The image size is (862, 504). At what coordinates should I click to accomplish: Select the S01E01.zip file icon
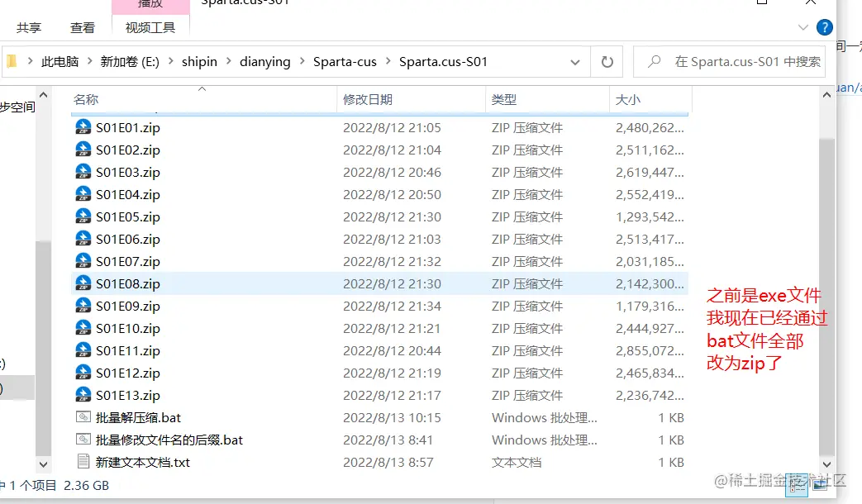(83, 127)
